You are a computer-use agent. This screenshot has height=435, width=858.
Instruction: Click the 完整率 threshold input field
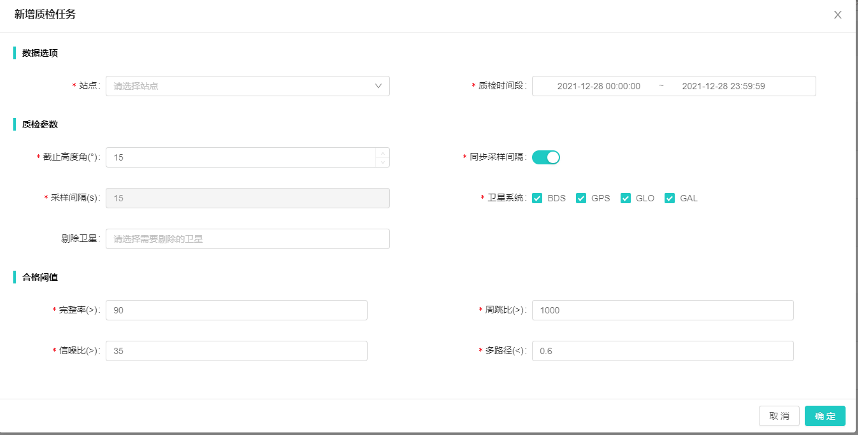236,310
